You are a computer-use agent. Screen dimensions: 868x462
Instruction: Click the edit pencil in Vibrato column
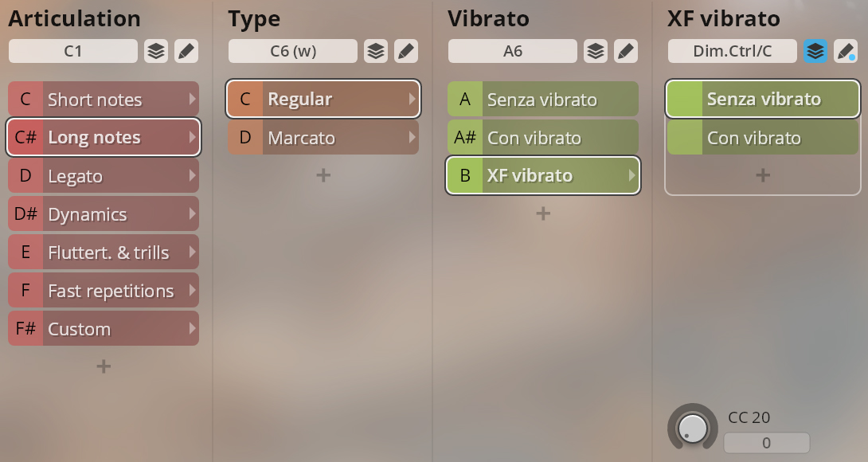point(626,51)
